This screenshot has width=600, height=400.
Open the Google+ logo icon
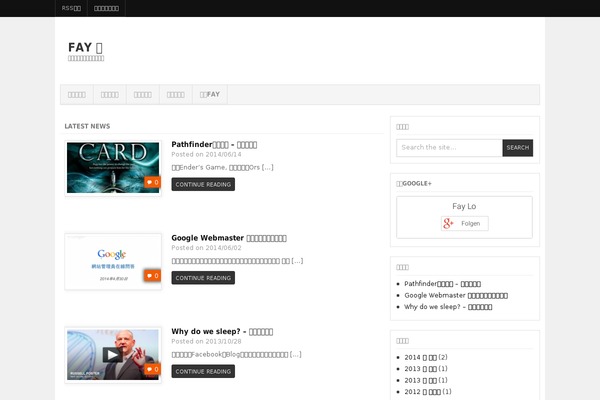(448, 224)
